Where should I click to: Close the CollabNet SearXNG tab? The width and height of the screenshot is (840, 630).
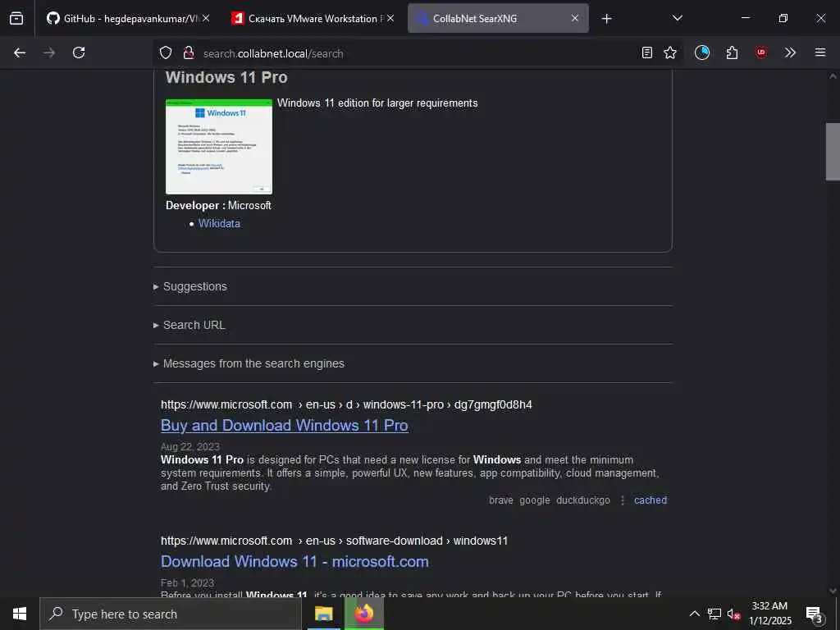[575, 18]
